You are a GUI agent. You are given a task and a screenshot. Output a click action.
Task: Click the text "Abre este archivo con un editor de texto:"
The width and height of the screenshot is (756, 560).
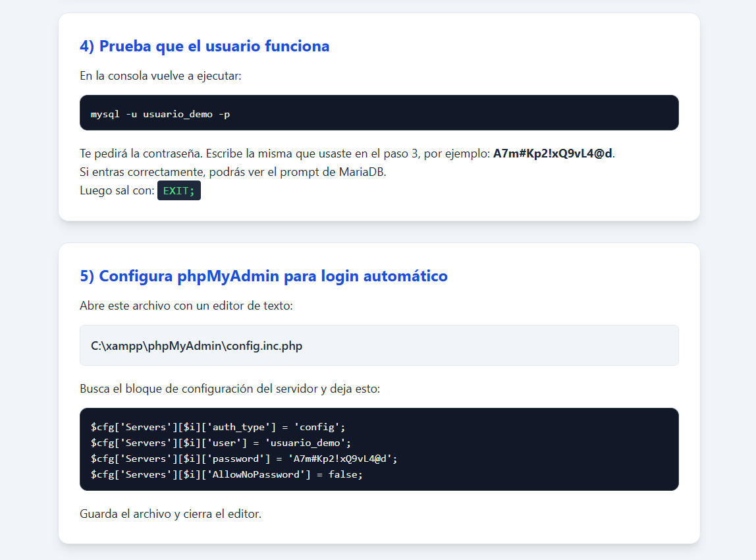186,306
